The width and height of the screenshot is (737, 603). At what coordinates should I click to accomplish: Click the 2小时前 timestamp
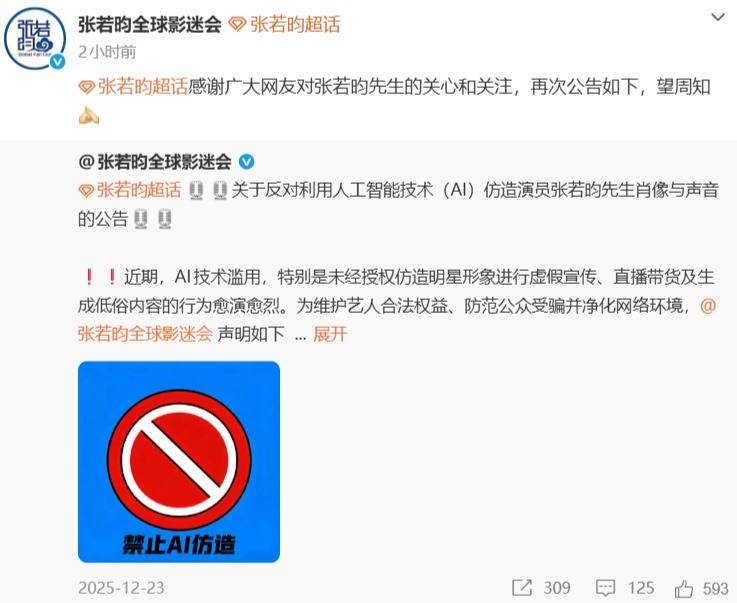(107, 52)
